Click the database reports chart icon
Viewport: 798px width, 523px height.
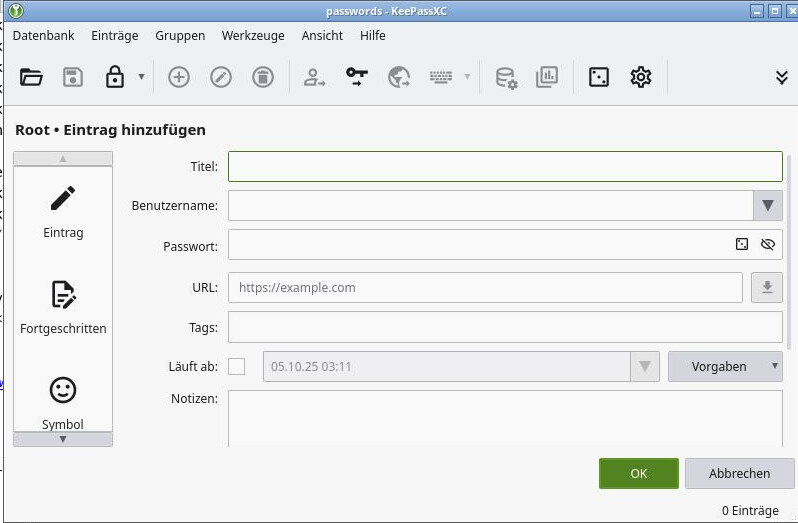click(x=547, y=77)
